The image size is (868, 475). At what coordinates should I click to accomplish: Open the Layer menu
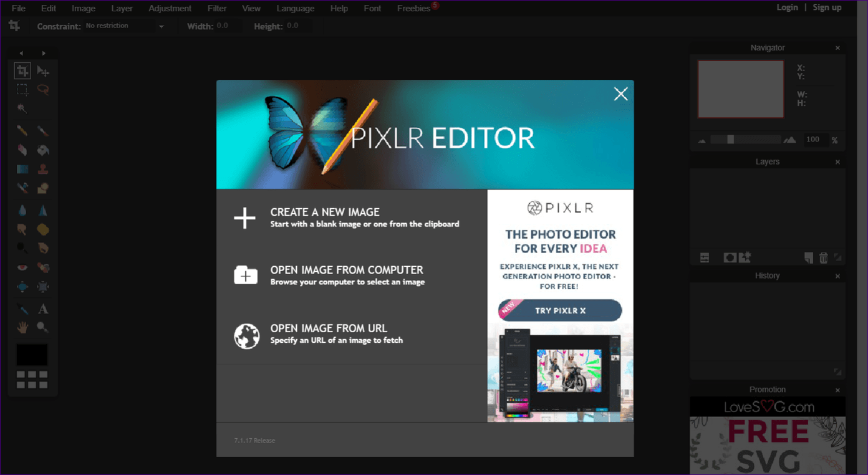(x=122, y=8)
